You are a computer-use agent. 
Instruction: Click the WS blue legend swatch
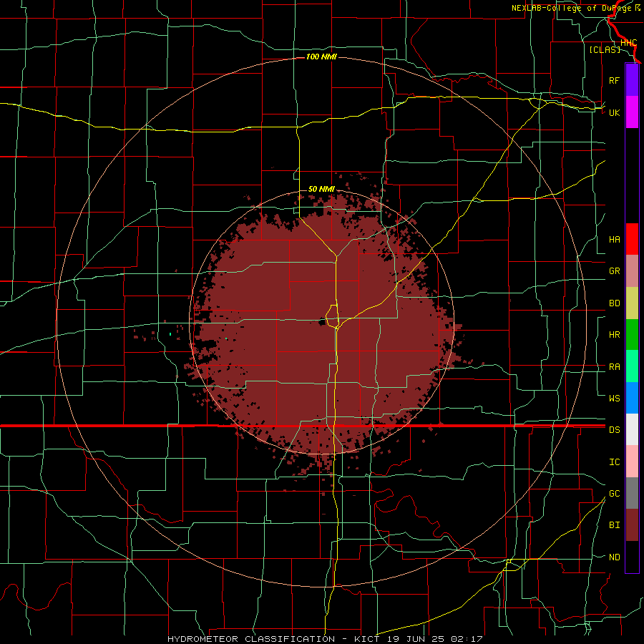pos(632,398)
